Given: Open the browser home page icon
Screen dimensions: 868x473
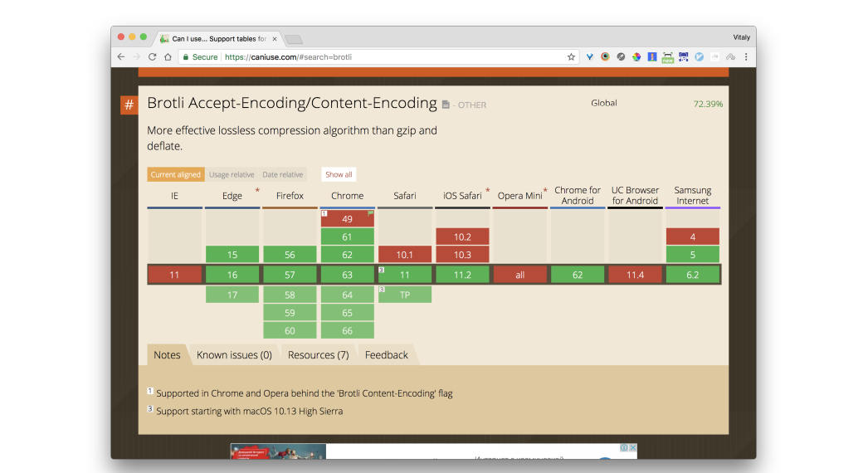Looking at the screenshot, I should (x=168, y=57).
